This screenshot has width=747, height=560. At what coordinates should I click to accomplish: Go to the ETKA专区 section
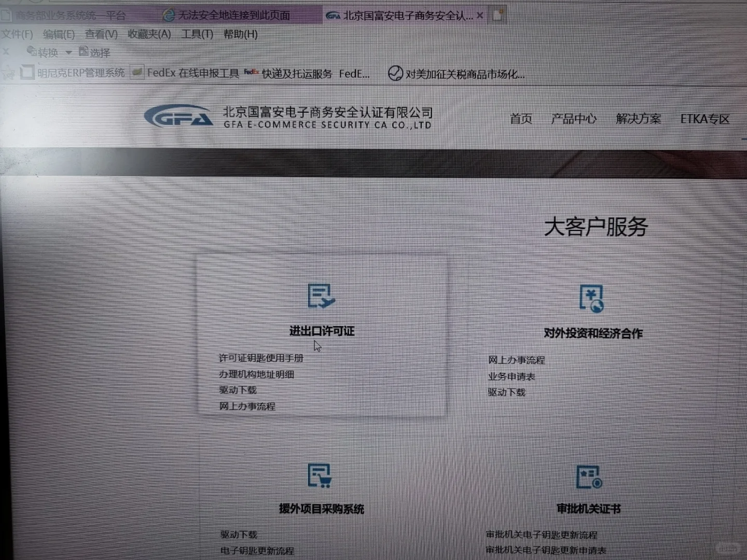(x=706, y=119)
